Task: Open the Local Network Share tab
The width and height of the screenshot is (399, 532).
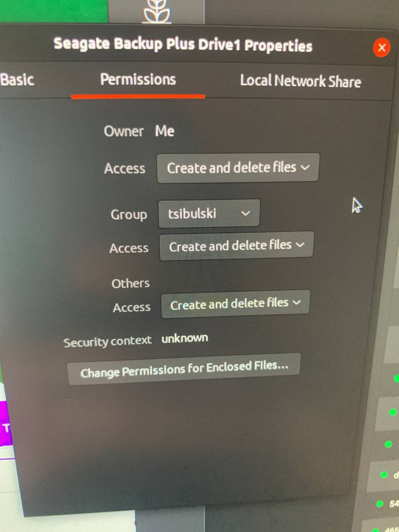Action: (300, 81)
